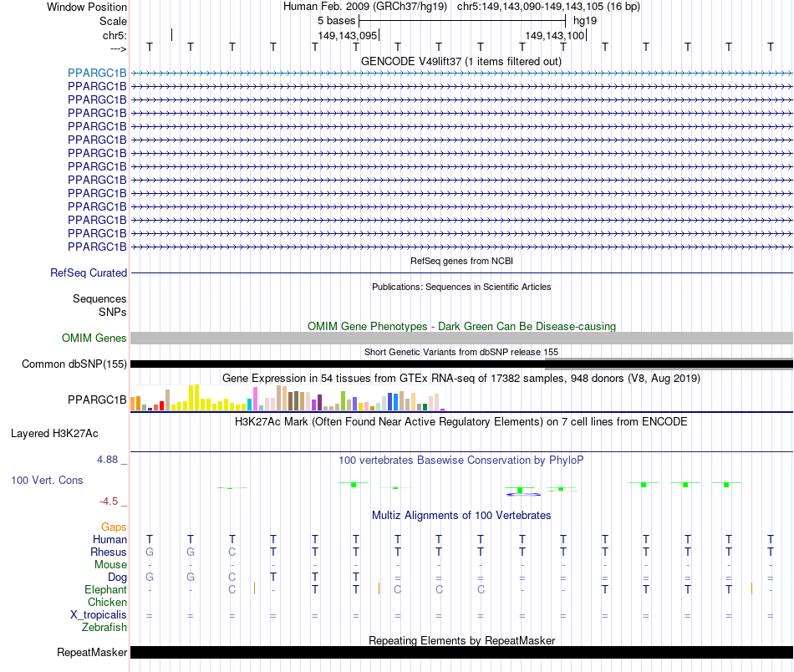Open Publications: Sequences in Scientific Articles title

click(461, 287)
